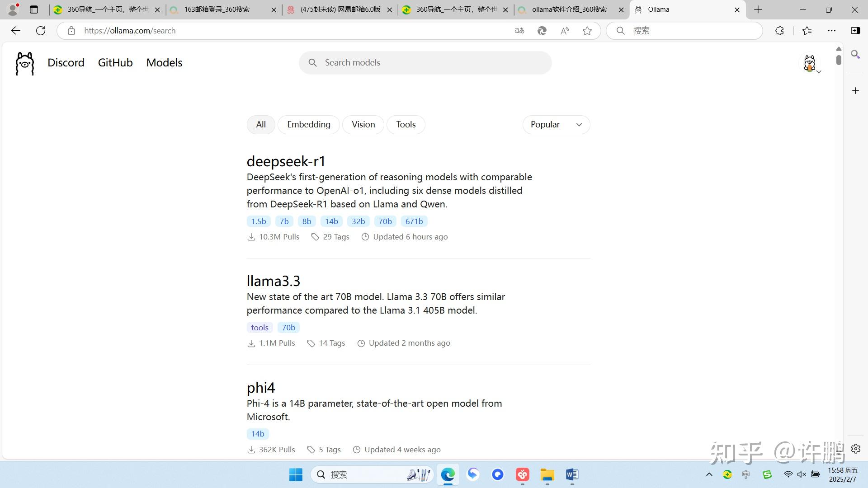Select the Vision filter

tap(363, 125)
